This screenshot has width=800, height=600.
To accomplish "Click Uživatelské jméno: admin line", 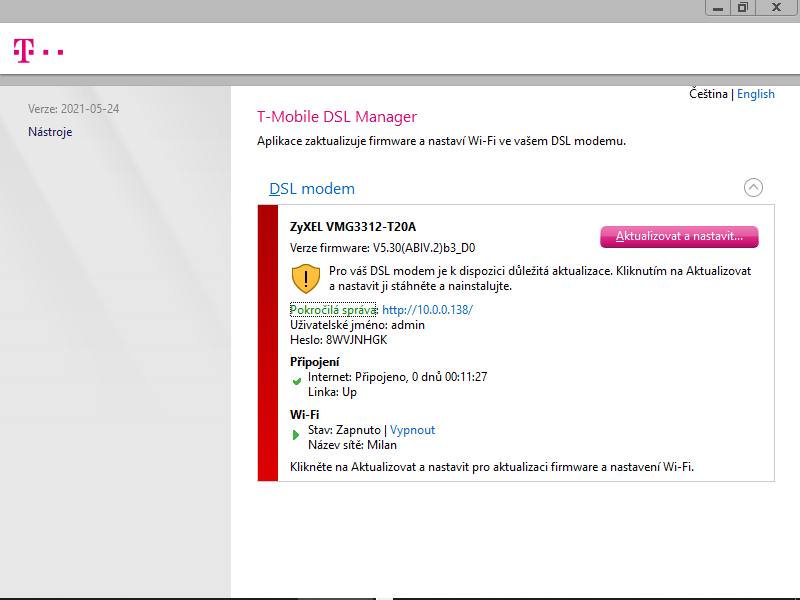I will pos(357,325).
